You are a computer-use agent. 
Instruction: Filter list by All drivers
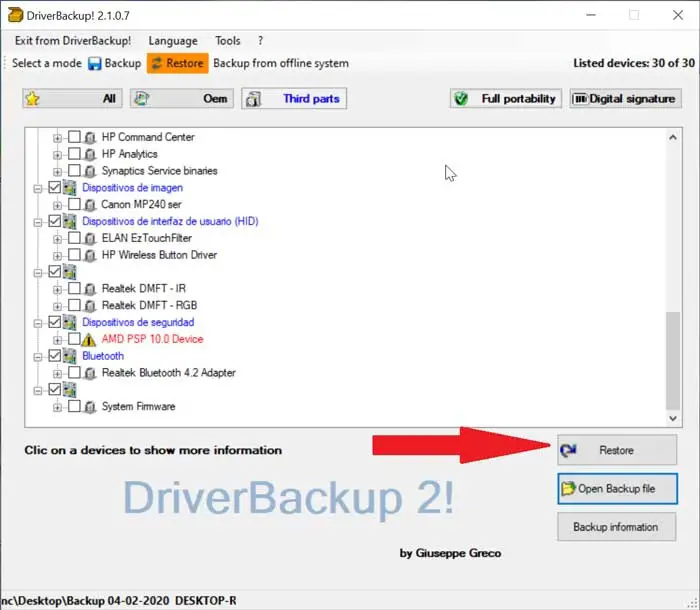[72, 99]
